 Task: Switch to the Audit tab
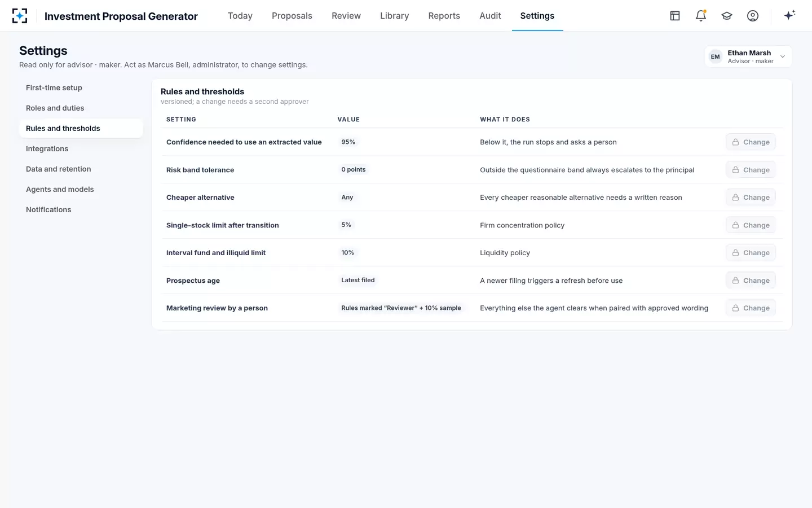[x=490, y=16]
